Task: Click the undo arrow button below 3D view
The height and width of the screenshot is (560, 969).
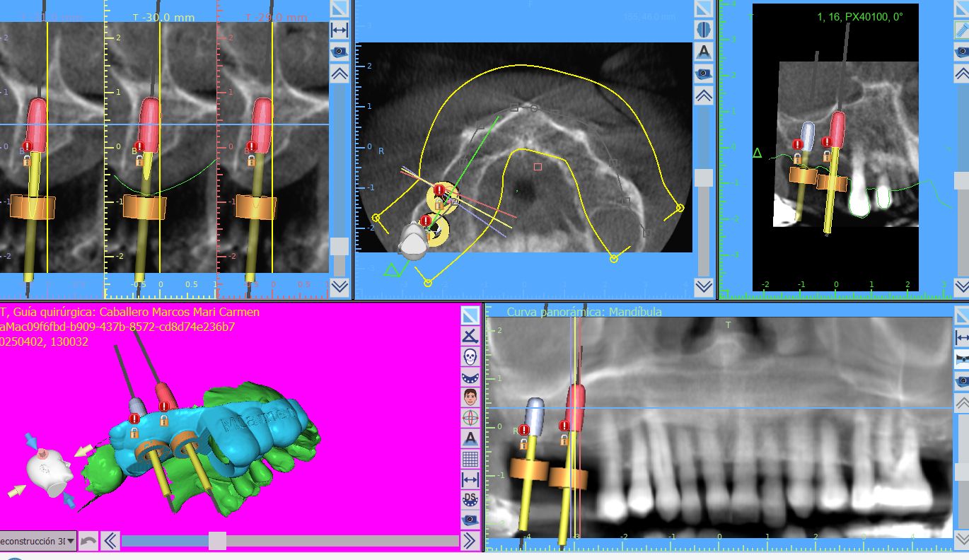Action: point(88,542)
